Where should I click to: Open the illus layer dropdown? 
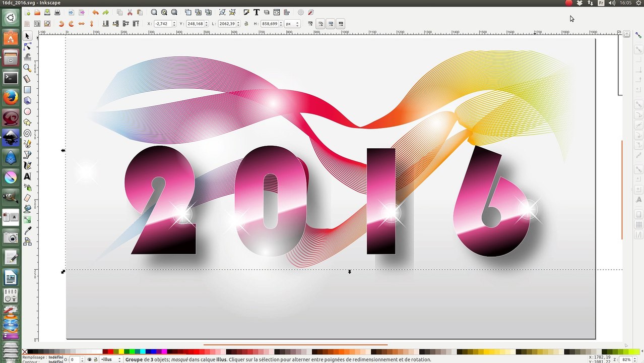[x=111, y=359]
